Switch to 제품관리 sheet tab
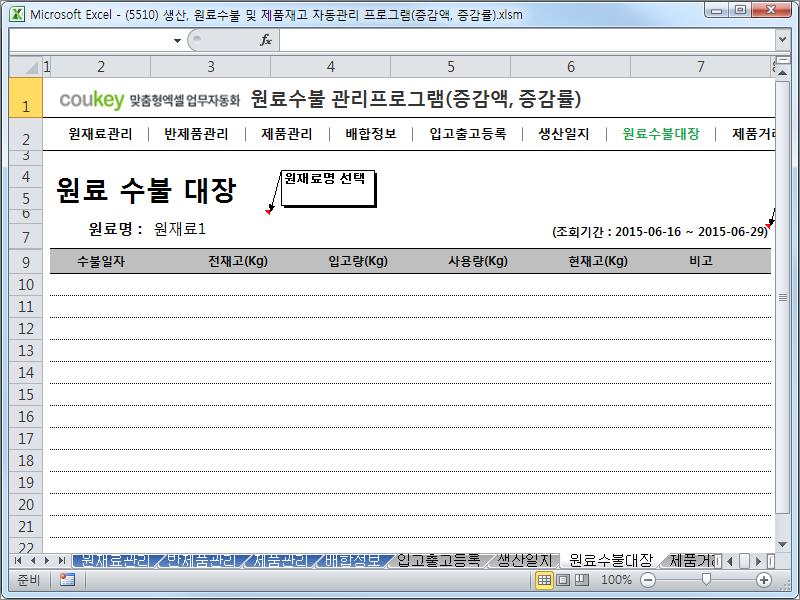Viewport: 800px width, 600px height. coord(281,561)
